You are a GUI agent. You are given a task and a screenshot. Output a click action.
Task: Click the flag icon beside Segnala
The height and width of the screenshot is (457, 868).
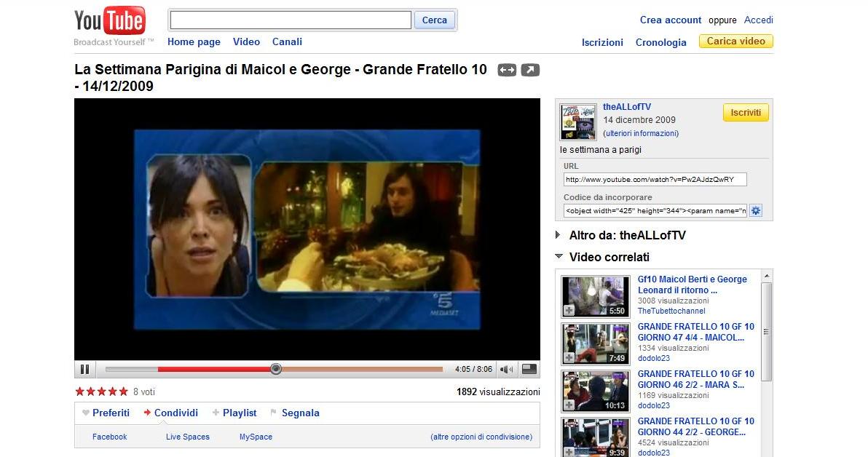point(274,413)
